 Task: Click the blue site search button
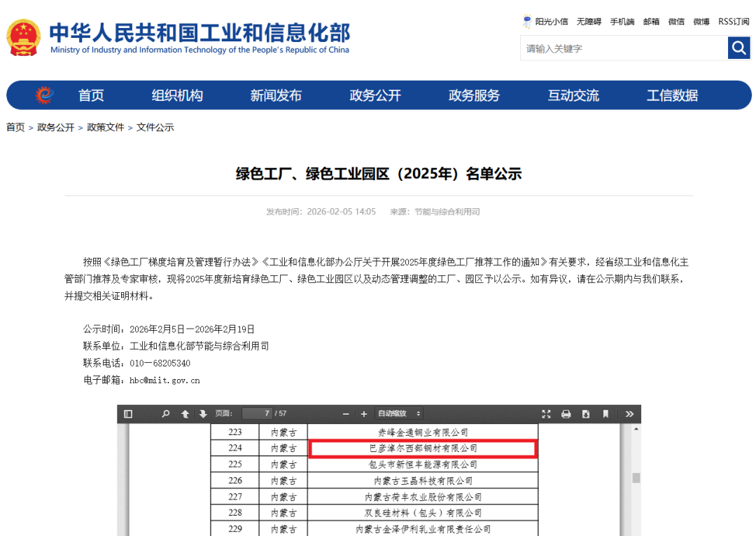pos(738,48)
